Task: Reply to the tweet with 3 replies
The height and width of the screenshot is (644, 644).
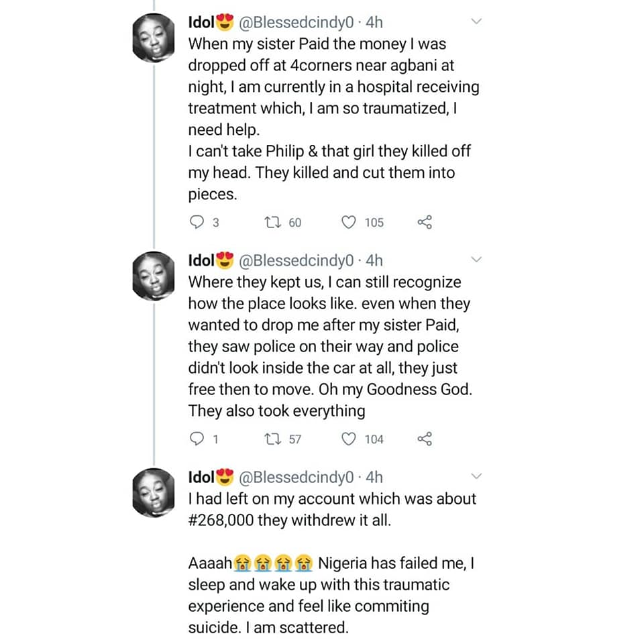Action: click(x=197, y=223)
